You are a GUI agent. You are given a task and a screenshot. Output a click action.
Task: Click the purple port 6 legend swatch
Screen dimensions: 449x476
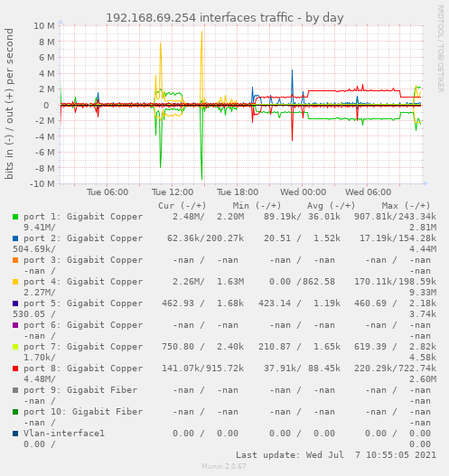(x=15, y=325)
